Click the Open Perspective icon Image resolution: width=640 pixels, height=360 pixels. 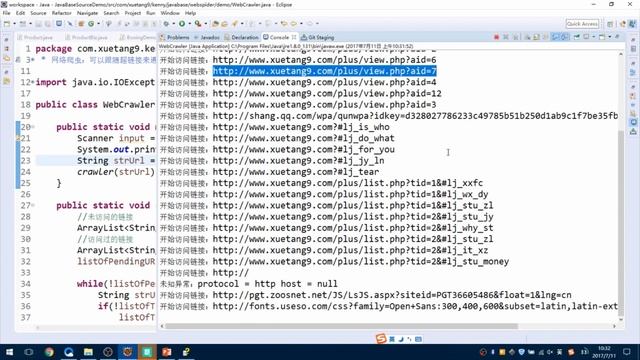click(610, 24)
